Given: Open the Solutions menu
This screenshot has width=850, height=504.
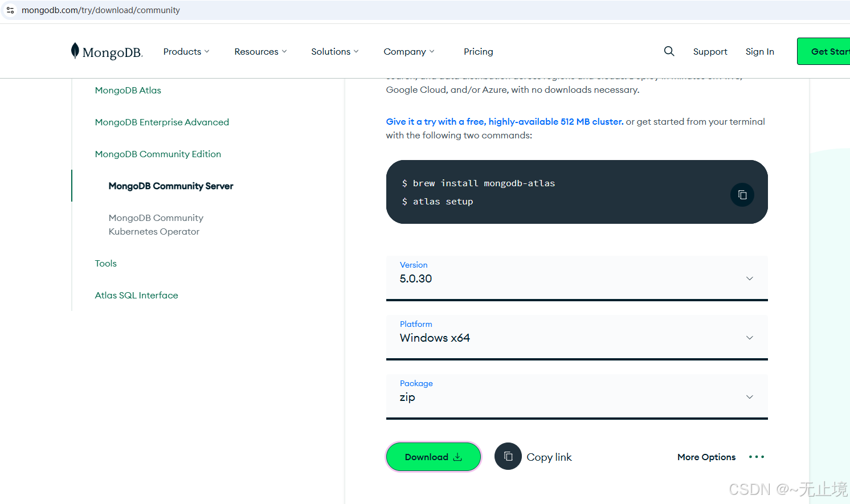Looking at the screenshot, I should [335, 51].
